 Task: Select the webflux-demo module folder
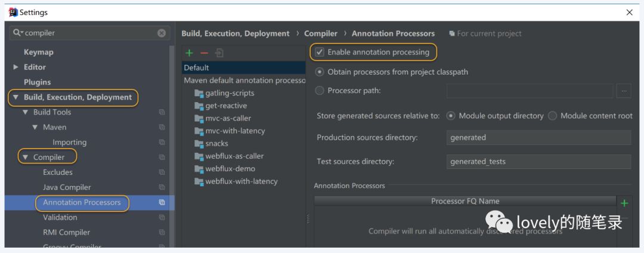click(x=230, y=168)
